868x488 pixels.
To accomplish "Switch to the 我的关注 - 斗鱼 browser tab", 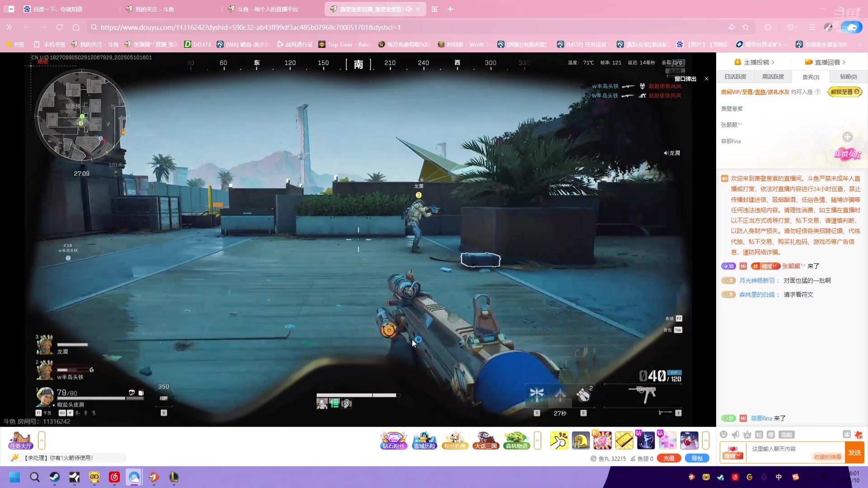I will click(170, 9).
